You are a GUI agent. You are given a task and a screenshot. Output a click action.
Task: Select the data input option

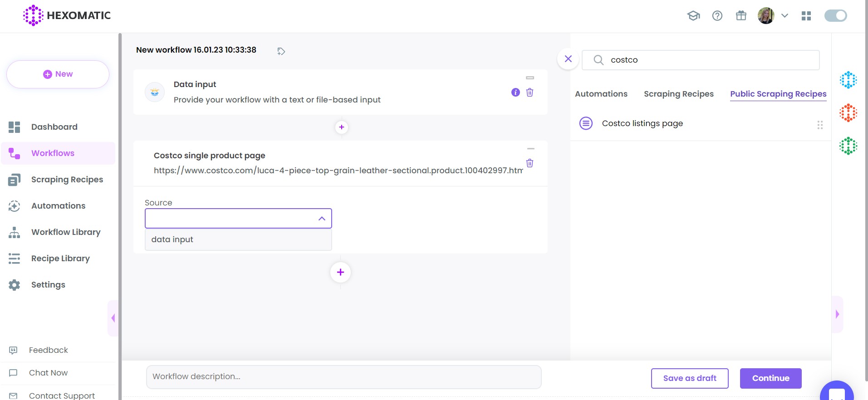[x=238, y=239]
